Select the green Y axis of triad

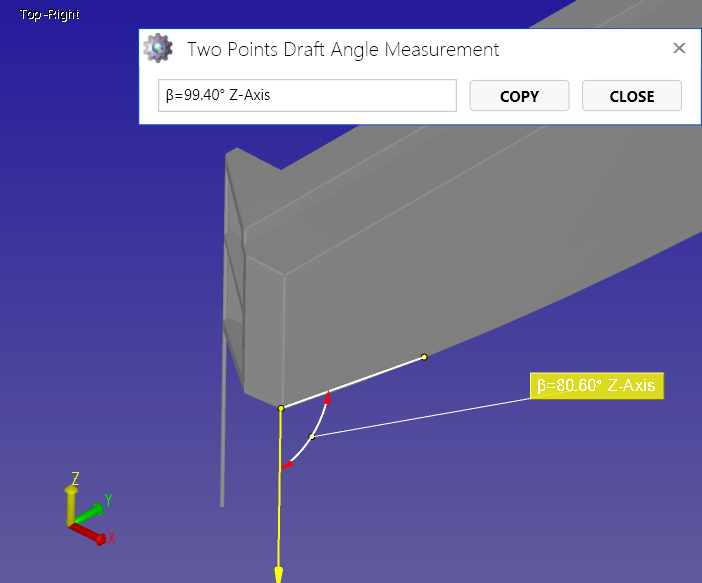point(91,510)
